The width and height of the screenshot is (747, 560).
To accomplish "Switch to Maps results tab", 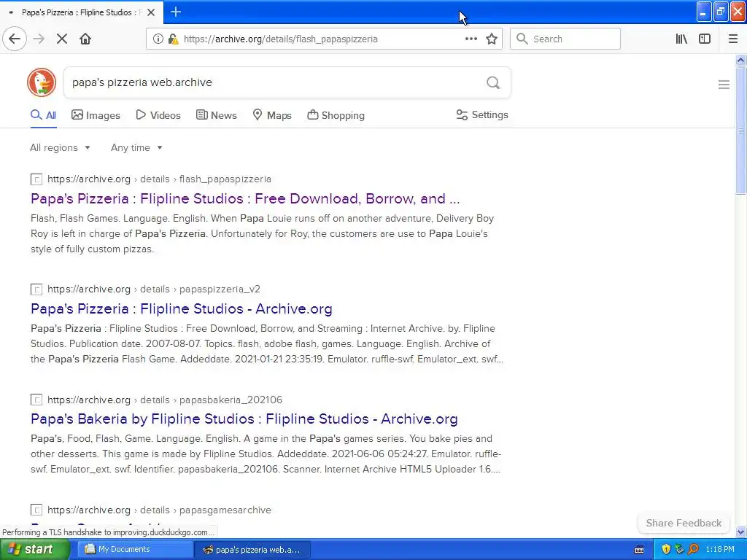I will [271, 115].
